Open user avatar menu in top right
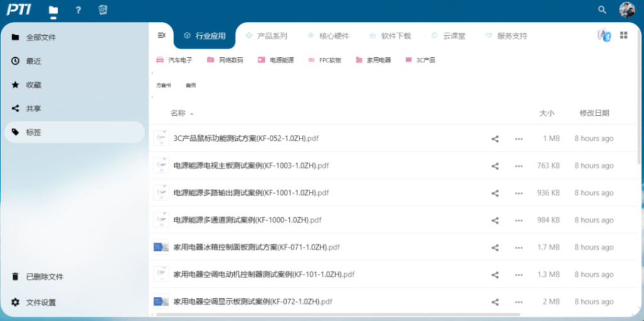This screenshot has height=321, width=644. (x=626, y=10)
